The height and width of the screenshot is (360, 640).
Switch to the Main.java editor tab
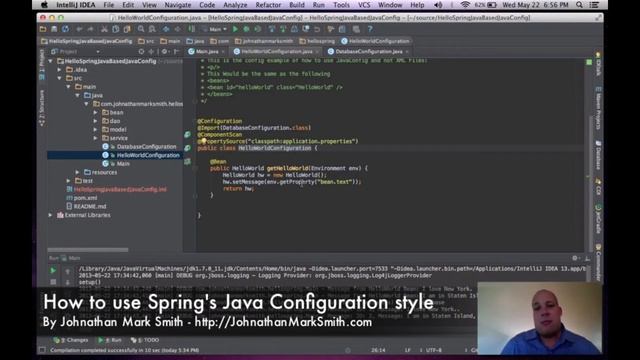pos(207,52)
